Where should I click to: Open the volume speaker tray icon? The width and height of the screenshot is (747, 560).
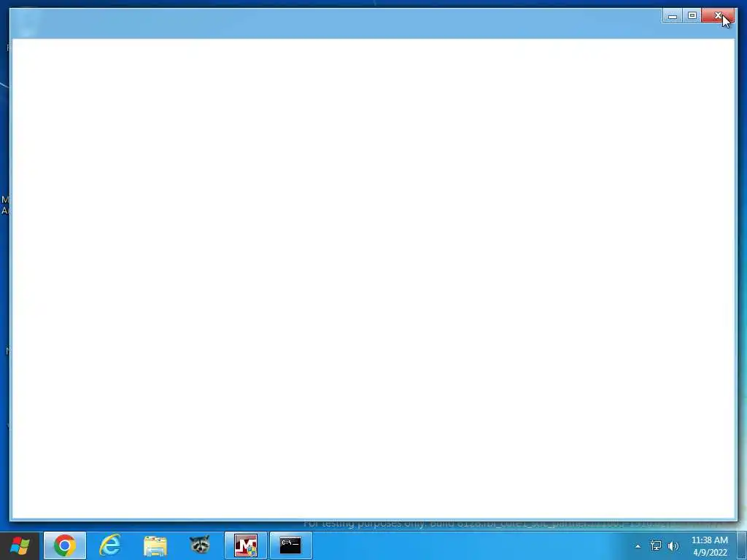[x=673, y=545]
